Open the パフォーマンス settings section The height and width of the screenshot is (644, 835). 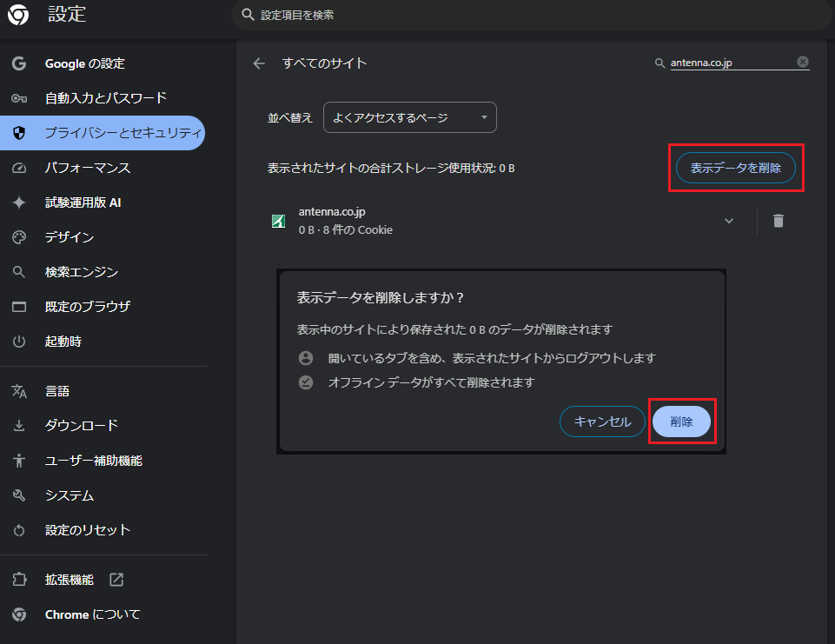pyautogui.click(x=87, y=168)
